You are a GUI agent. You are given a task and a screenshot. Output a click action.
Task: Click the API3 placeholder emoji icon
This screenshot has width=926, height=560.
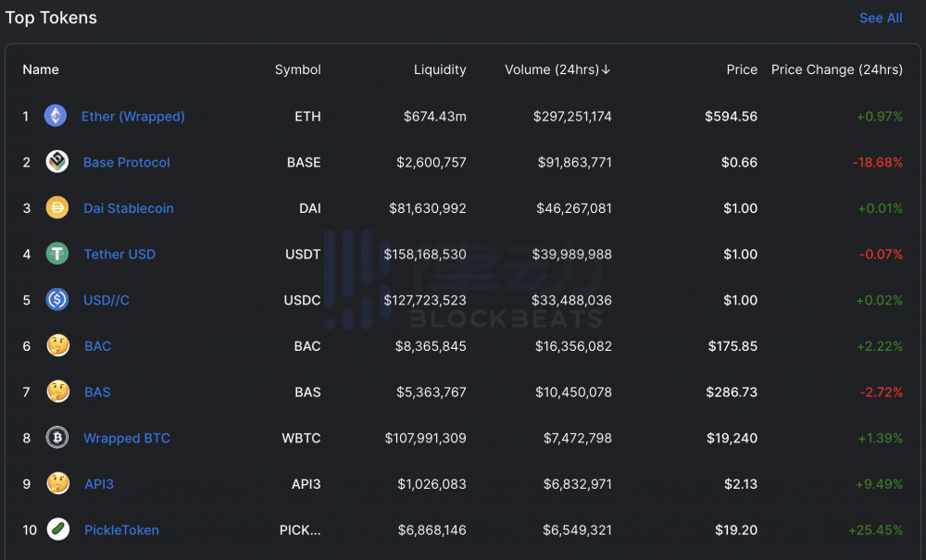57,483
